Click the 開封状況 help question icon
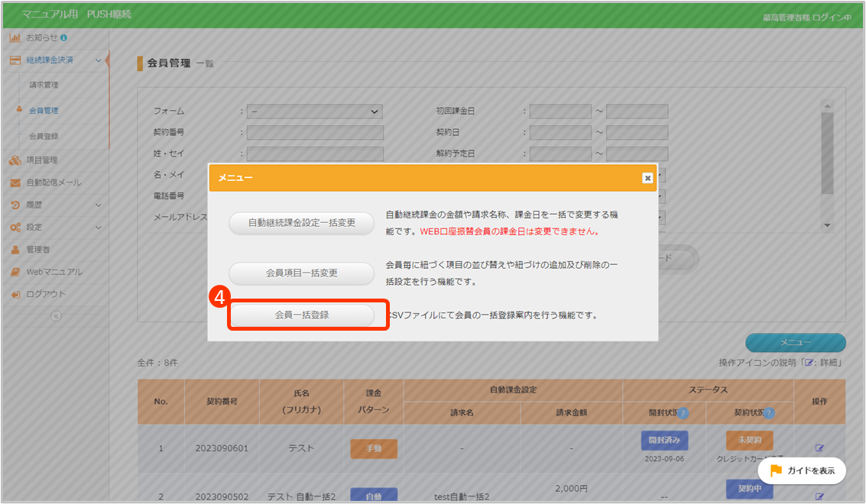Screen dimensions: 866x504 pyautogui.click(x=683, y=413)
